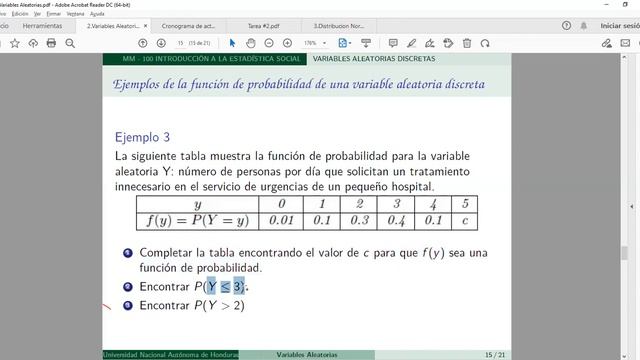
Task: Rotate the page with rotate icon
Action: [x=485, y=43]
